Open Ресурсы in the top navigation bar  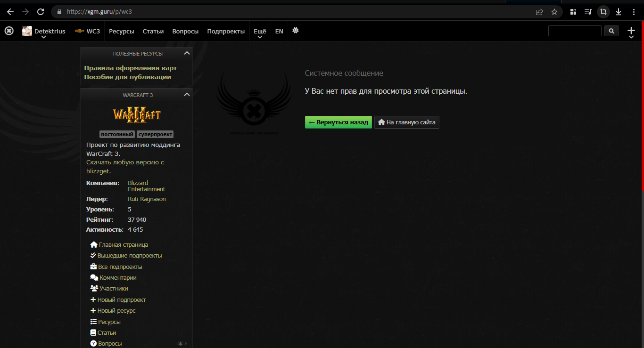pos(122,32)
